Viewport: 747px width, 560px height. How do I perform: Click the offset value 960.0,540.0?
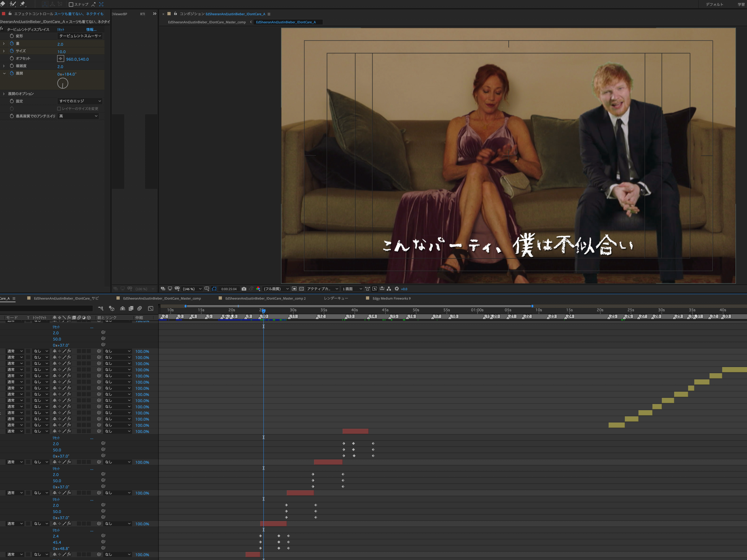pos(77,59)
